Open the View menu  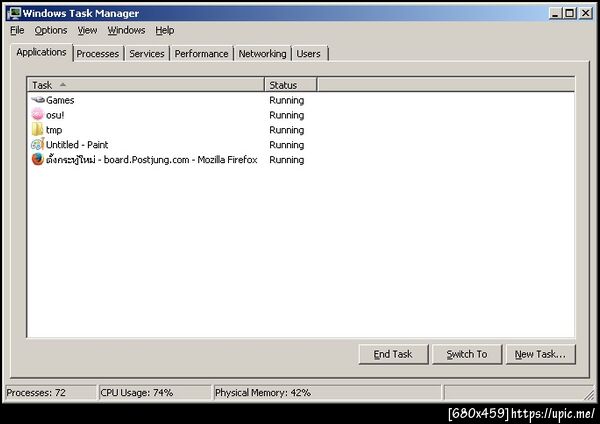88,30
